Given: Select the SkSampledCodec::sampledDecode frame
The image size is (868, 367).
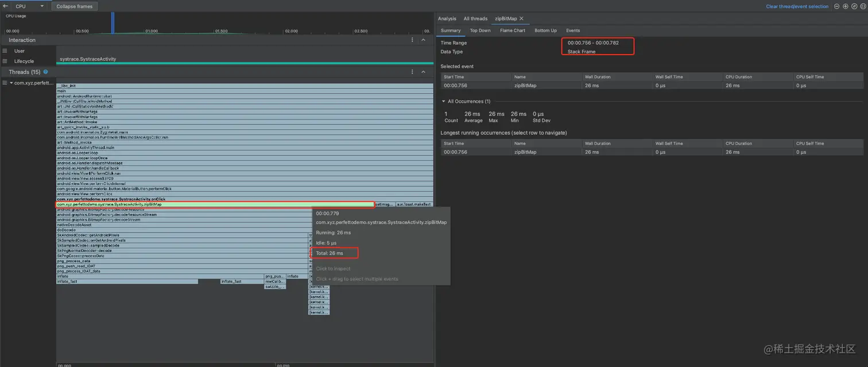Looking at the screenshot, I should tap(182, 246).
